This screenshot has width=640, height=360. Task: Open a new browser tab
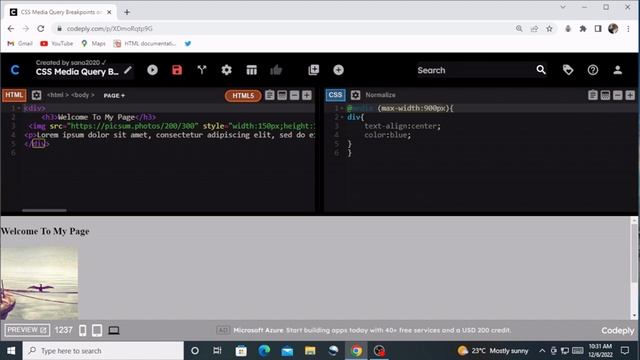(127, 12)
